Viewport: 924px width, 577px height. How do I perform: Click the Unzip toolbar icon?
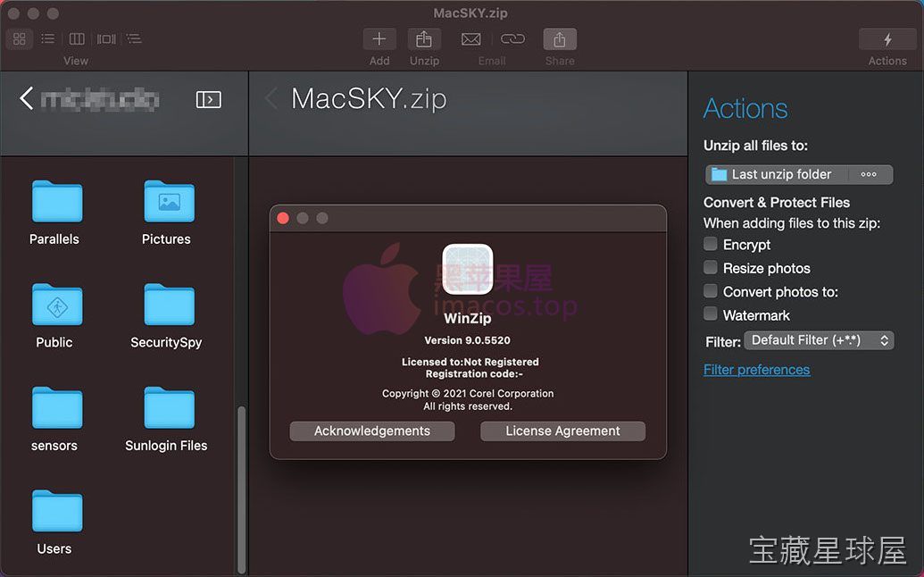pos(424,39)
